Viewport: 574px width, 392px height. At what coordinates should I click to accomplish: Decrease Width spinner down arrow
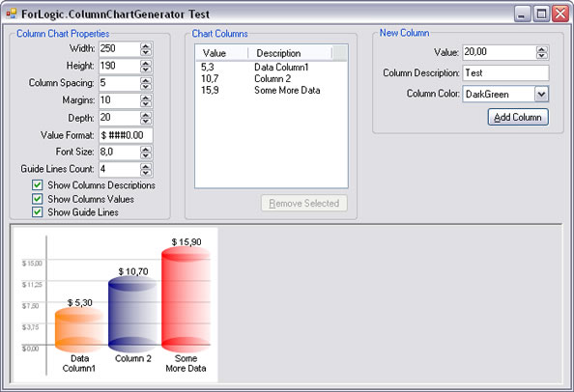pos(146,52)
